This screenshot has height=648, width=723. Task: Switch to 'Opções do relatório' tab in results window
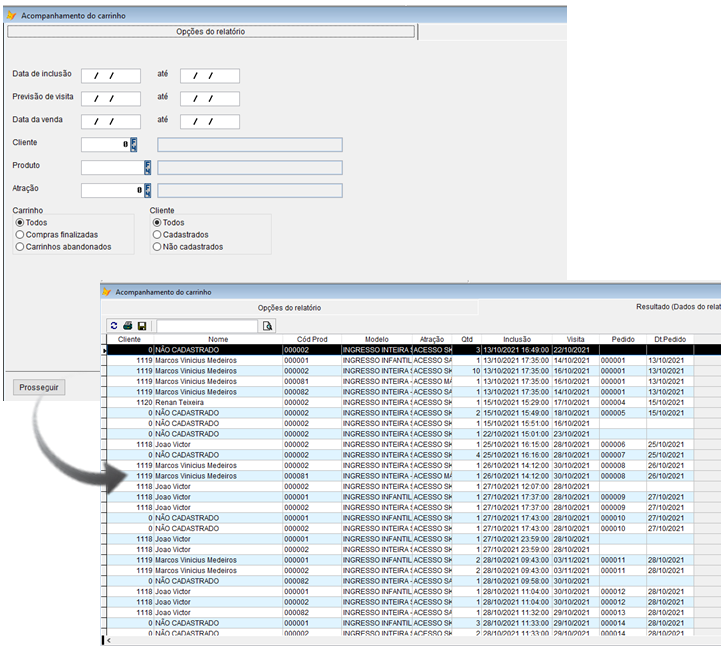pos(290,307)
